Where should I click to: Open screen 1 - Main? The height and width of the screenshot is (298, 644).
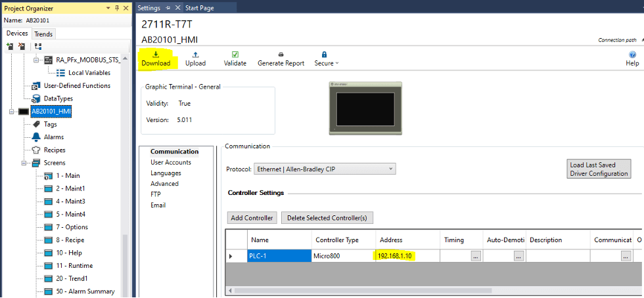click(x=68, y=176)
